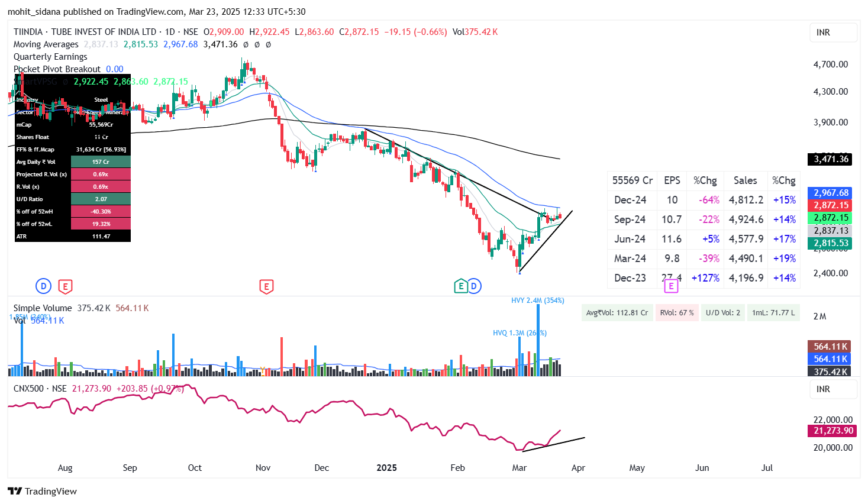Screen dimensions: 868x504
Task: Click the gray 2,837.13 price label
Action: tap(830, 231)
